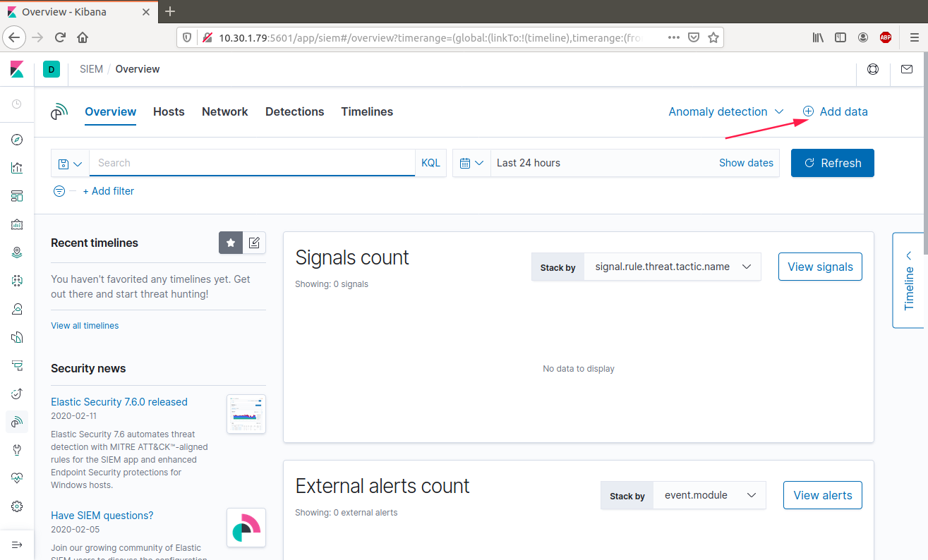The image size is (928, 560).
Task: Toggle the KQL query language switcher
Action: coord(430,163)
